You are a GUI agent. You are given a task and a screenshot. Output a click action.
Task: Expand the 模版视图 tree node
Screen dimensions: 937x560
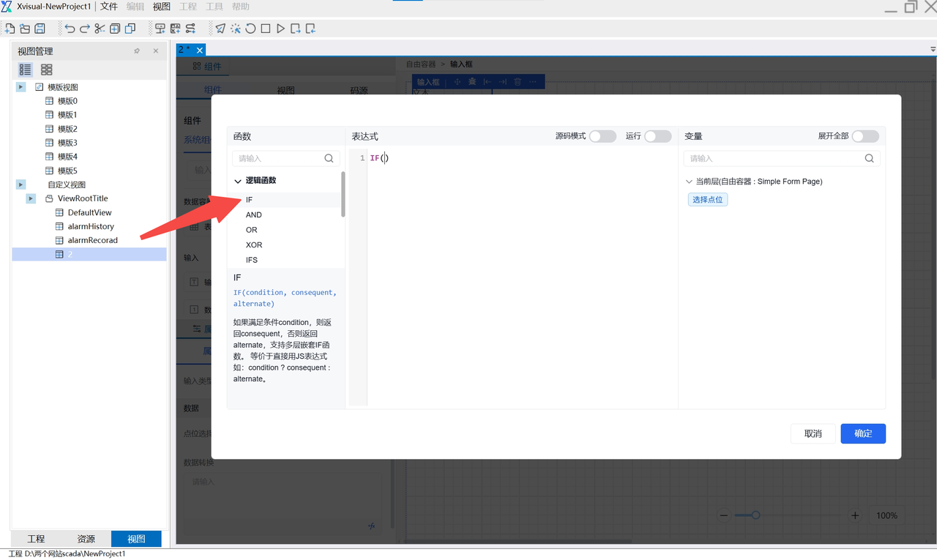pyautogui.click(x=21, y=87)
